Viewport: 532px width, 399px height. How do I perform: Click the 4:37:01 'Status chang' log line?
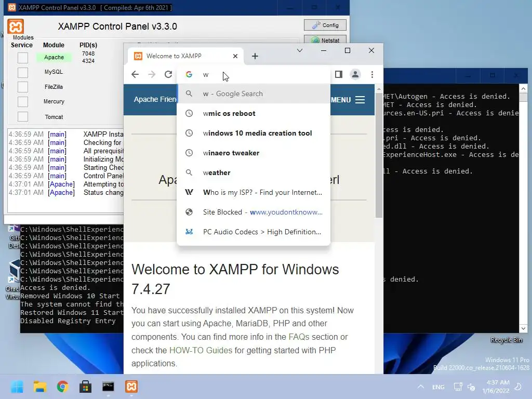point(66,192)
